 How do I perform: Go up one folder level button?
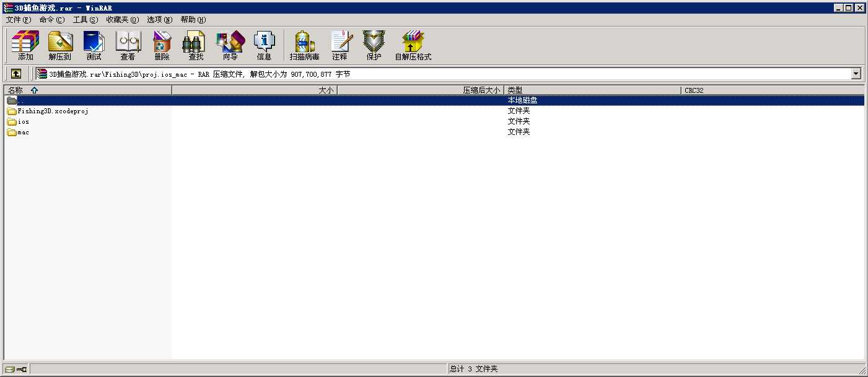pos(16,74)
